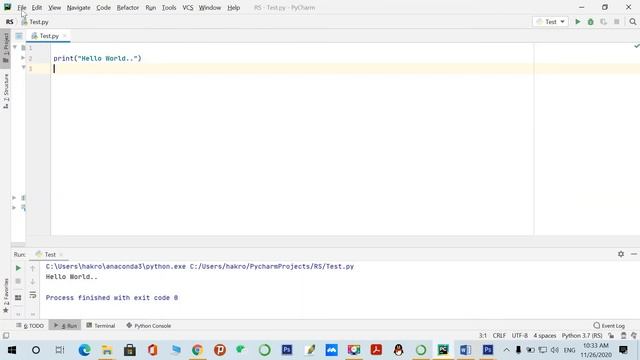Viewport: 640px width, 360px height.
Task: Click the Windows Start button
Action: pos(12,350)
